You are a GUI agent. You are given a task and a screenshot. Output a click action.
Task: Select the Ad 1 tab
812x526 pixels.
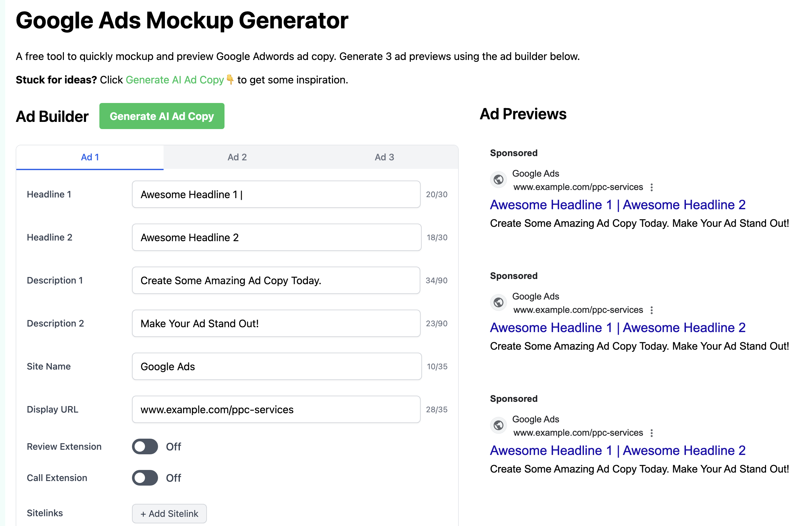tap(90, 157)
